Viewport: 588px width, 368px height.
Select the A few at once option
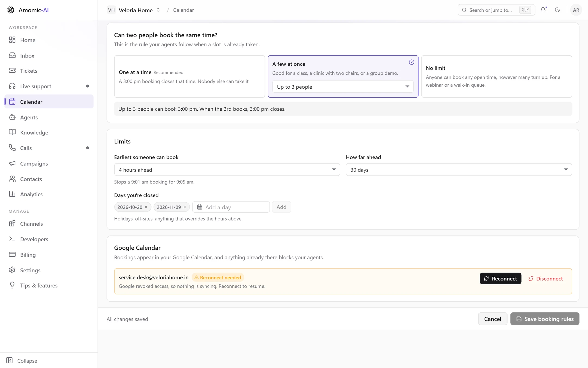[x=343, y=76]
